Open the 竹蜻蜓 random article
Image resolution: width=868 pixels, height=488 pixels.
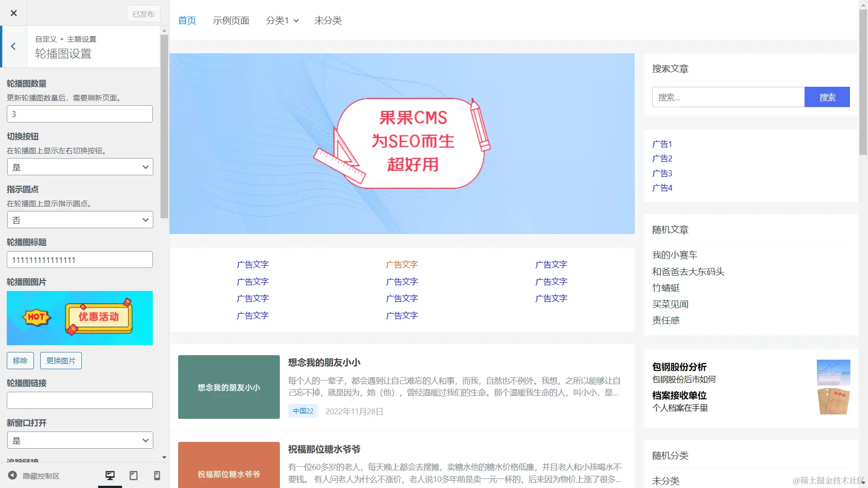(x=665, y=288)
